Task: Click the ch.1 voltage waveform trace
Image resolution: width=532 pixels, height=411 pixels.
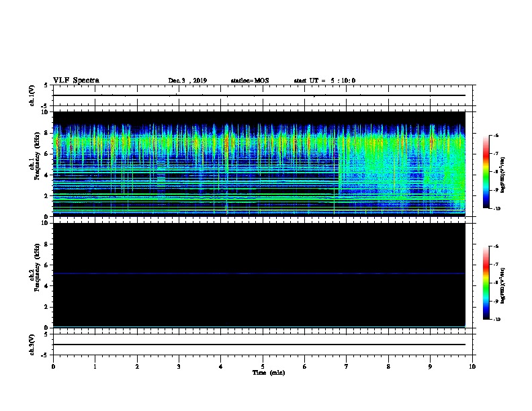Action: (x=259, y=95)
